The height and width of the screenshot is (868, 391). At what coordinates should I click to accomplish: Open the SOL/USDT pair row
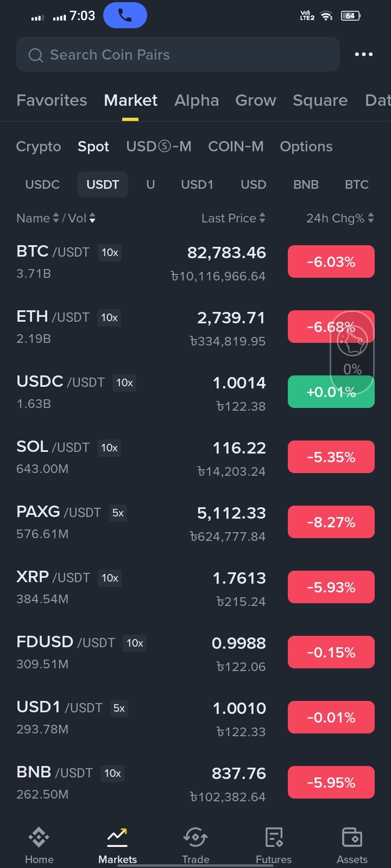pyautogui.click(x=195, y=457)
